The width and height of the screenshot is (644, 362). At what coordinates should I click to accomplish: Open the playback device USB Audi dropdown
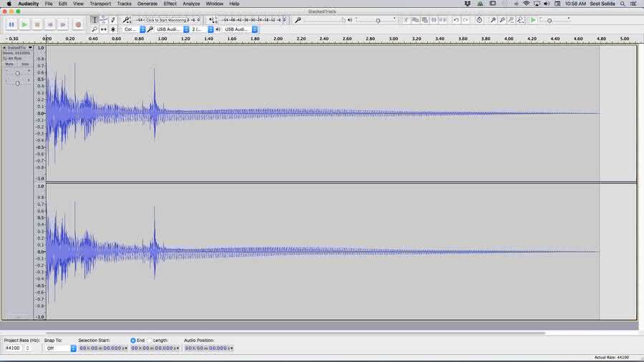click(240, 29)
